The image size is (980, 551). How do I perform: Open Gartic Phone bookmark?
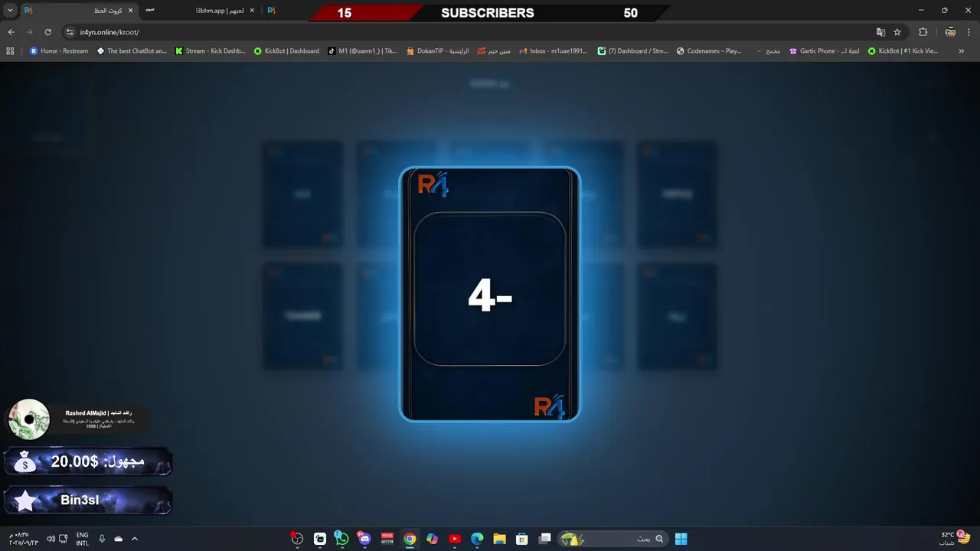pos(823,51)
